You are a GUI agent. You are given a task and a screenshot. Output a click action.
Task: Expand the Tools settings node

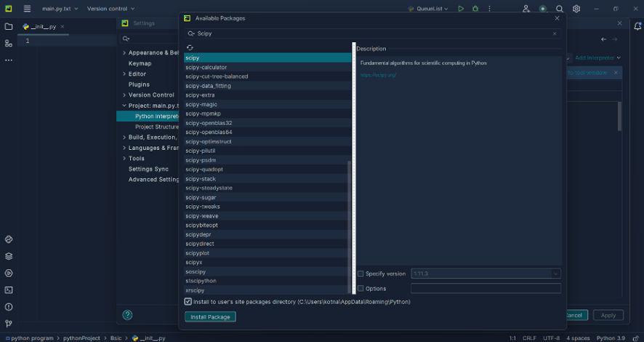(124, 158)
